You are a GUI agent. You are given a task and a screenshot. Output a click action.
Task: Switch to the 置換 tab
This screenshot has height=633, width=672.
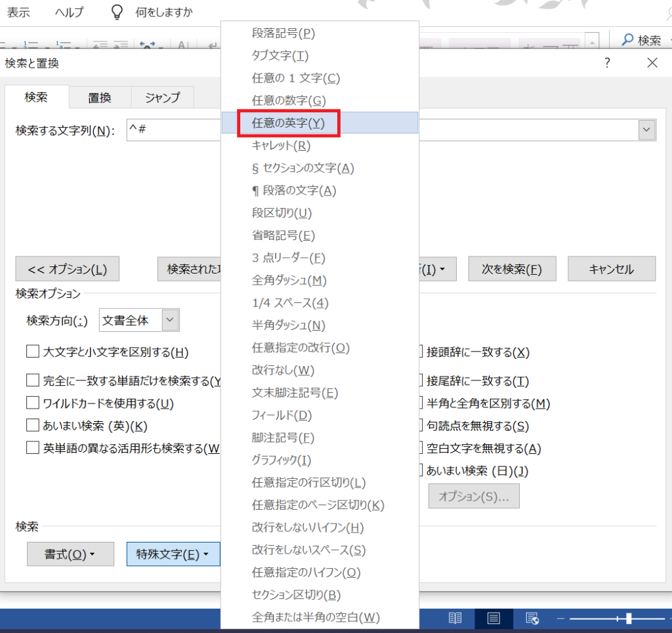coord(100,98)
